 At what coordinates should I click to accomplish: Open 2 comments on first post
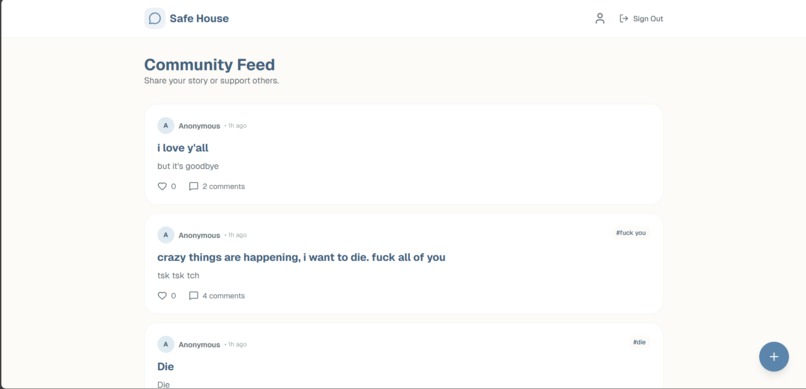coord(224,187)
